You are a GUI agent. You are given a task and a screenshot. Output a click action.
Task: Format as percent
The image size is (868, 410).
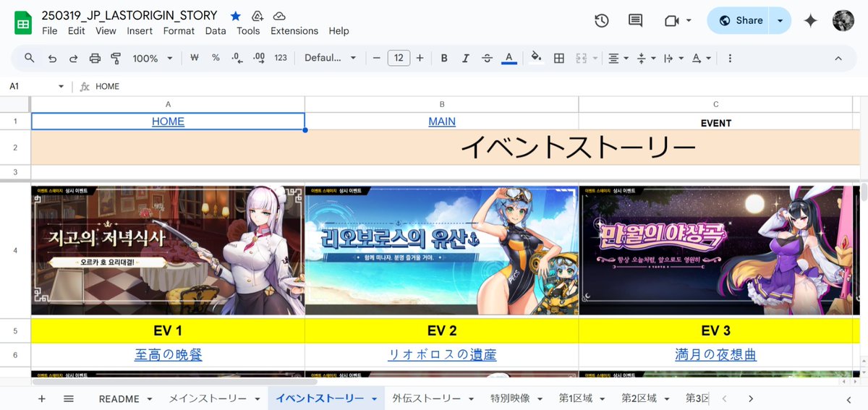[216, 58]
